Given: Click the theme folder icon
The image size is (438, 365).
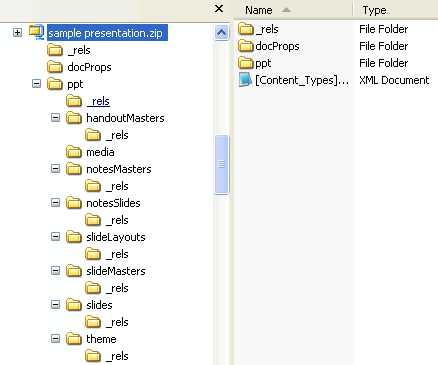Looking at the screenshot, I should pyautogui.click(x=74, y=339).
